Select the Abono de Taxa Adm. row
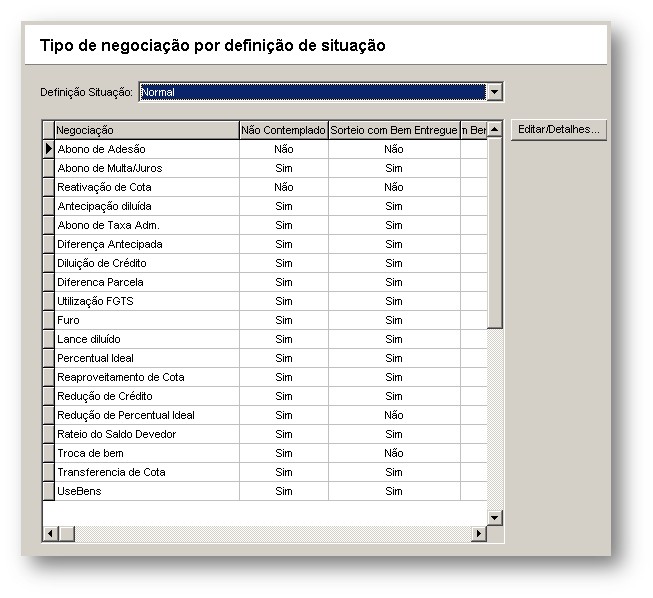 (x=265, y=225)
